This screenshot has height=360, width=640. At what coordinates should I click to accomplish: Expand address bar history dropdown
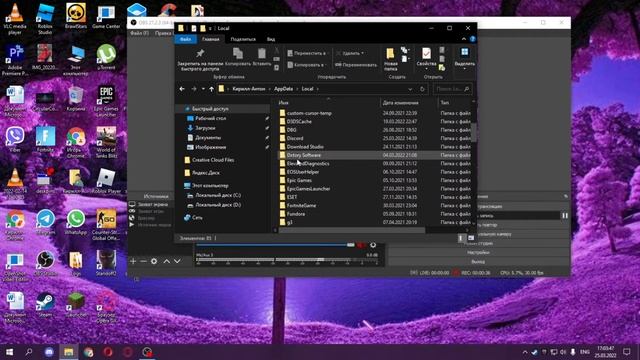pos(410,89)
